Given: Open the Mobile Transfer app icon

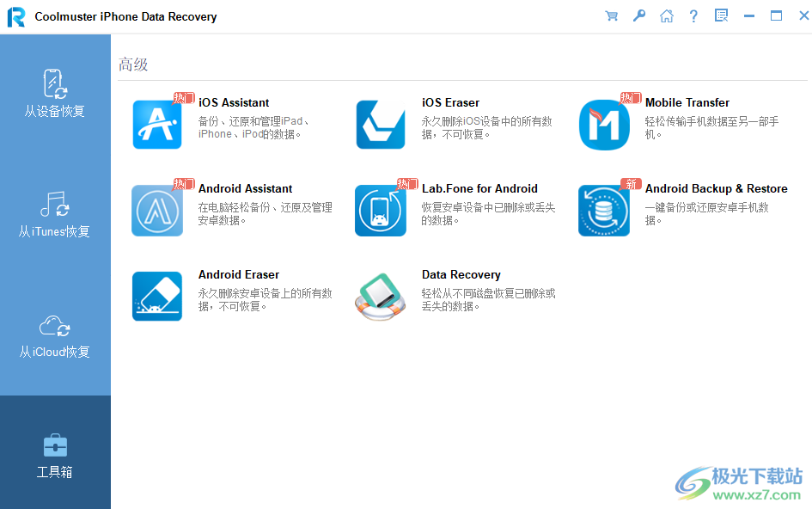Looking at the screenshot, I should pyautogui.click(x=604, y=125).
